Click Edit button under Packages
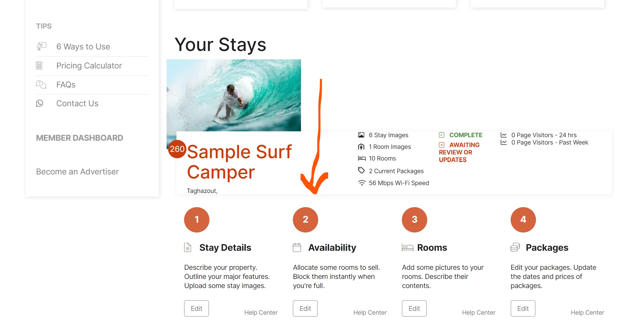644x322 pixels. coord(523,308)
